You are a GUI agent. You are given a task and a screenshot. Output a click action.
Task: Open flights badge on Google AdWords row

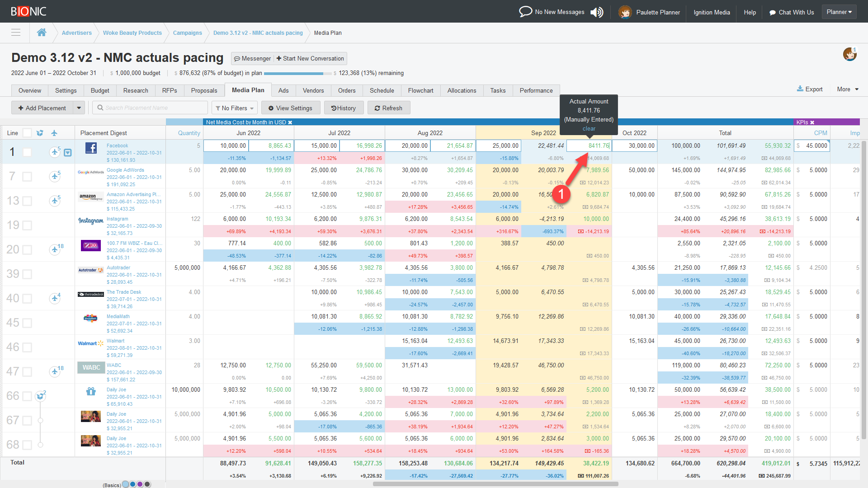(x=55, y=176)
